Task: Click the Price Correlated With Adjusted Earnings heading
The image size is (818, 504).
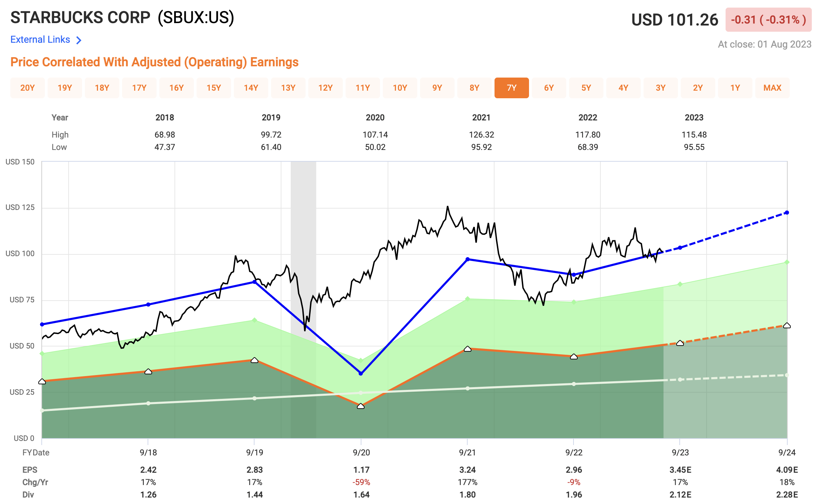Action: point(154,62)
